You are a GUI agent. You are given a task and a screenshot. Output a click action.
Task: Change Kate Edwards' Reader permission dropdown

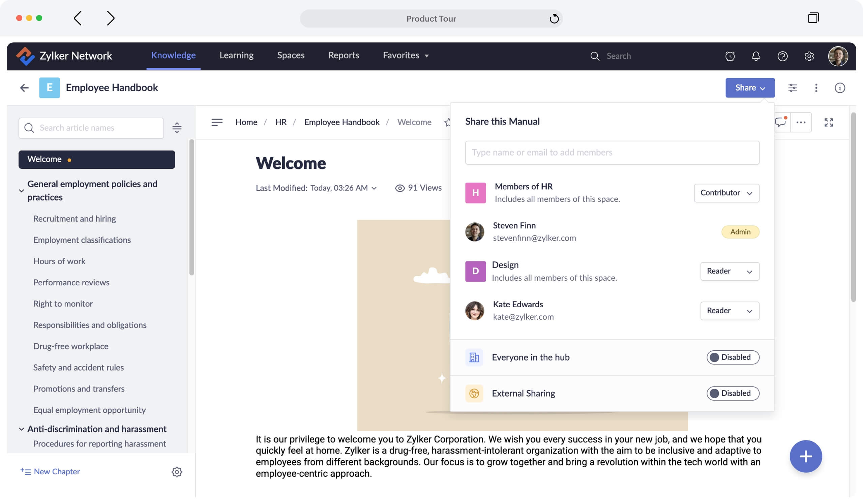pos(730,311)
